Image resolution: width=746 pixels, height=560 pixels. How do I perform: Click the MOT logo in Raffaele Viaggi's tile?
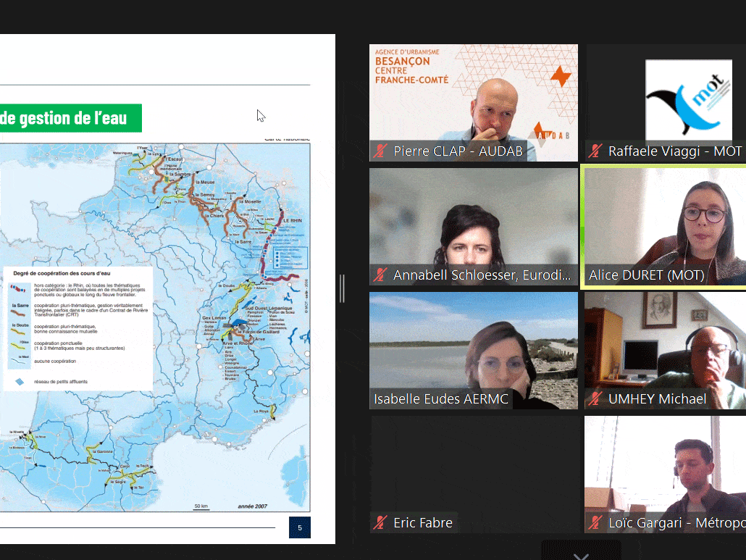pyautogui.click(x=689, y=99)
